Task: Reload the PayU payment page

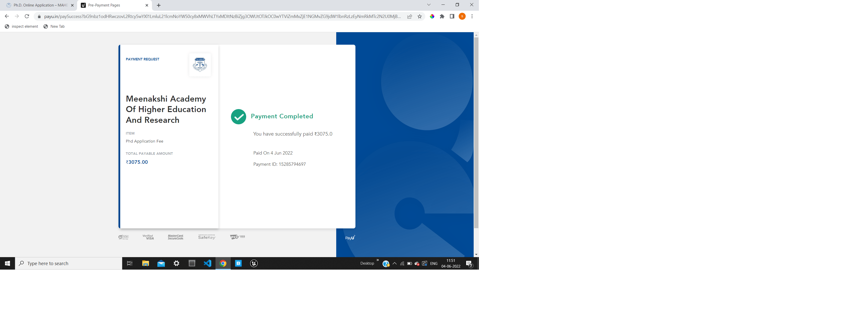Action: point(27,16)
